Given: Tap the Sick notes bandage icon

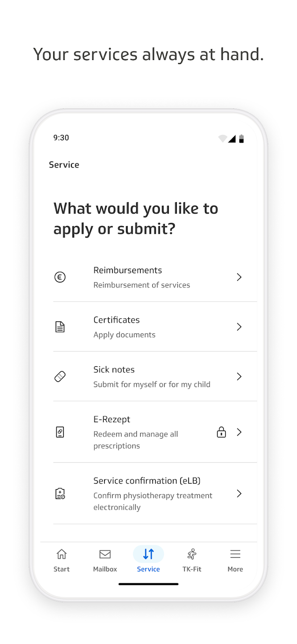Looking at the screenshot, I should click(x=60, y=377).
